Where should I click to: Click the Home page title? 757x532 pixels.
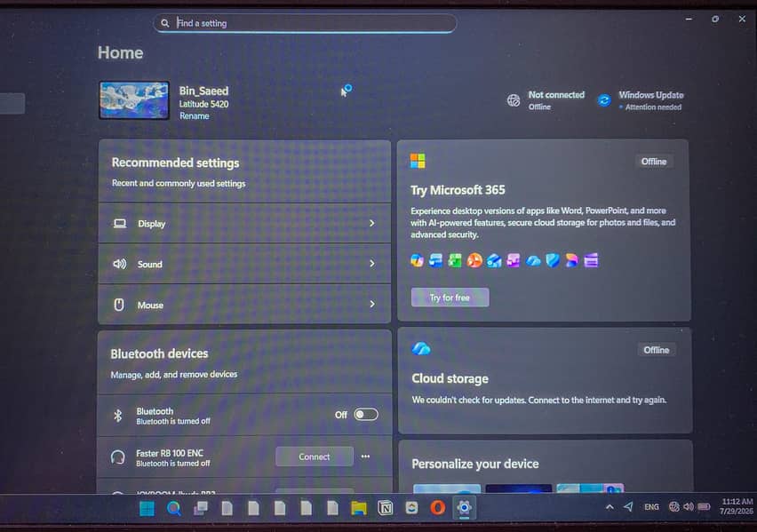[120, 52]
